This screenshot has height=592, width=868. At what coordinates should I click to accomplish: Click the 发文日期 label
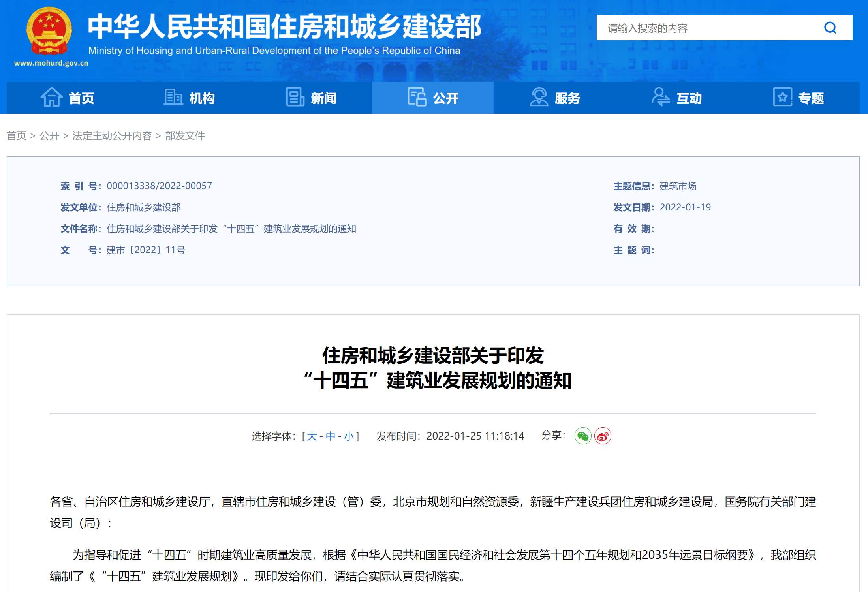point(634,207)
